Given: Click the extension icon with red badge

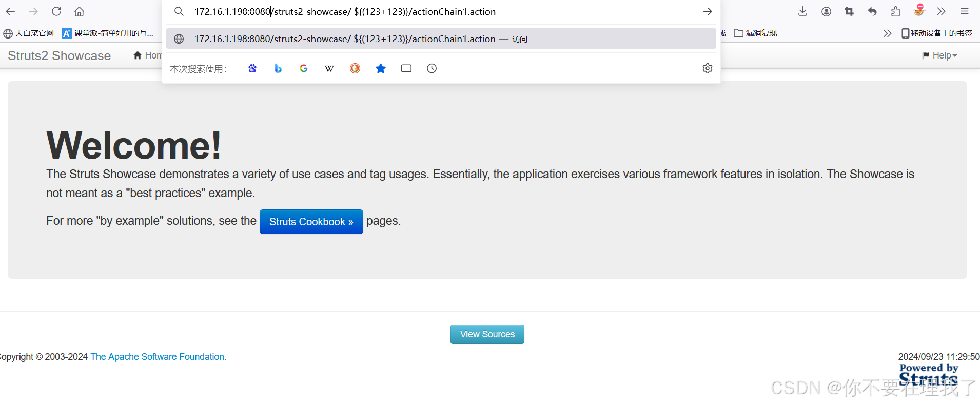Looking at the screenshot, I should point(918,10).
